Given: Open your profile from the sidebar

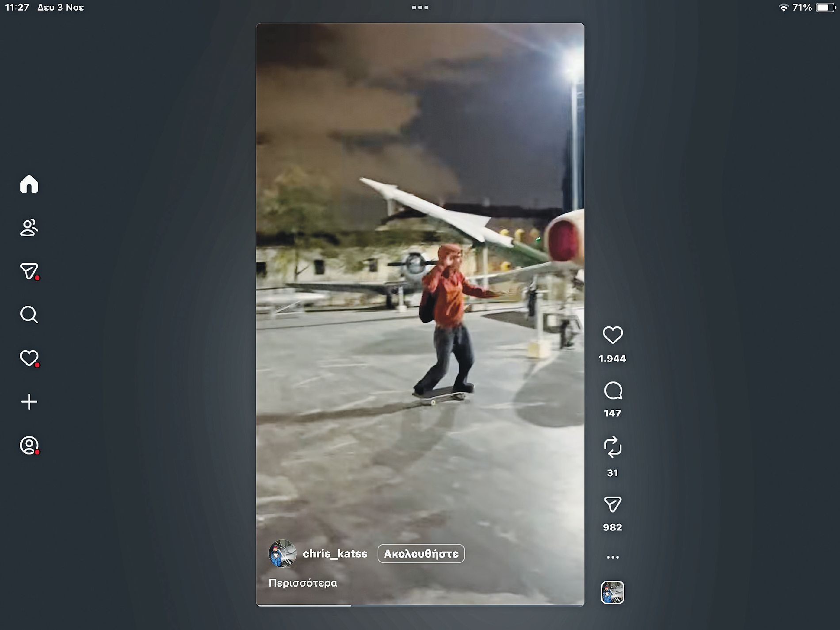Looking at the screenshot, I should point(29,445).
